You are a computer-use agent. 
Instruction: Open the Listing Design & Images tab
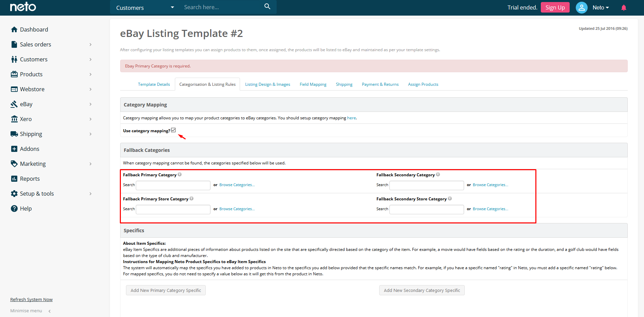tap(268, 84)
